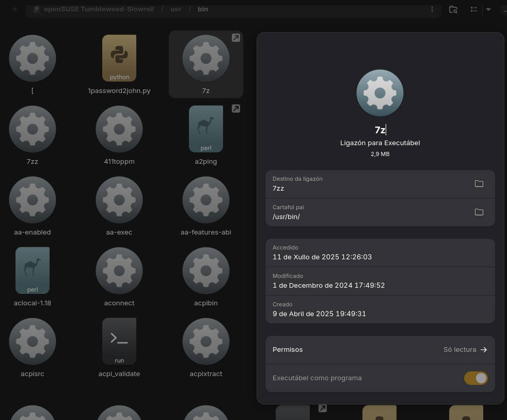Click the 'Destino da ligazón' 7zz row
The height and width of the screenshot is (420, 507).
[380, 184]
